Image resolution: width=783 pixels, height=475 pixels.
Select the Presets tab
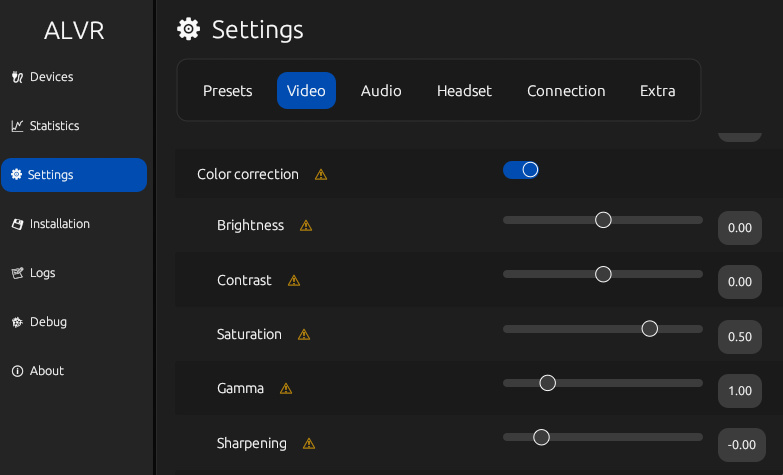coord(228,91)
